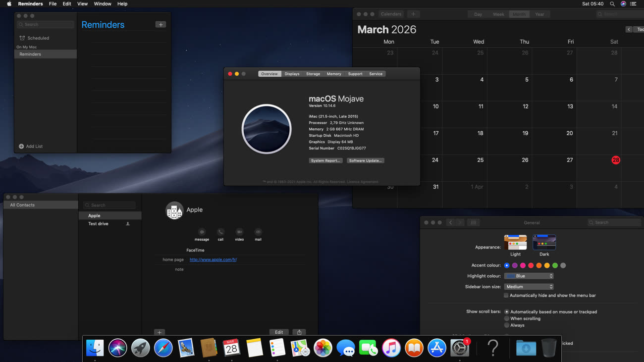Open the View menu in menu bar
The height and width of the screenshot is (362, 644).
pos(82,4)
